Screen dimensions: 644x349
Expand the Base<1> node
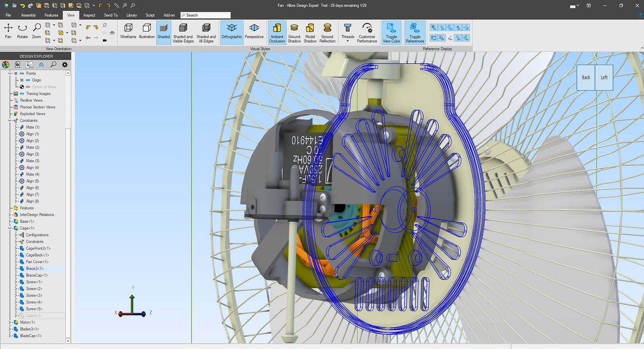click(10, 221)
